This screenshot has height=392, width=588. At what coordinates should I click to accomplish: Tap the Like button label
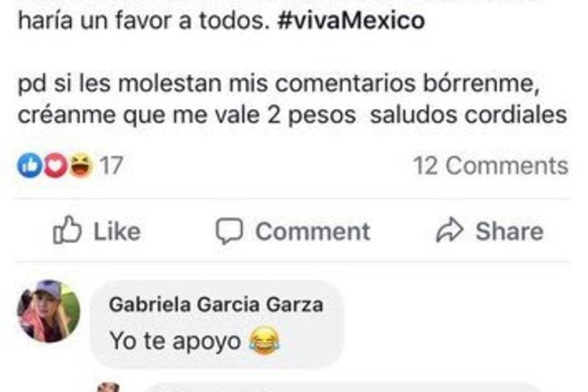pos(117,231)
